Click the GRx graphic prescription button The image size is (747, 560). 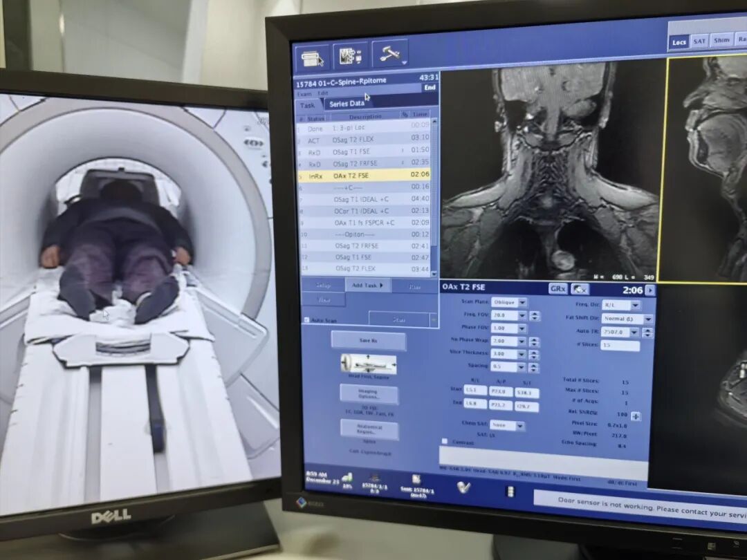(x=558, y=289)
